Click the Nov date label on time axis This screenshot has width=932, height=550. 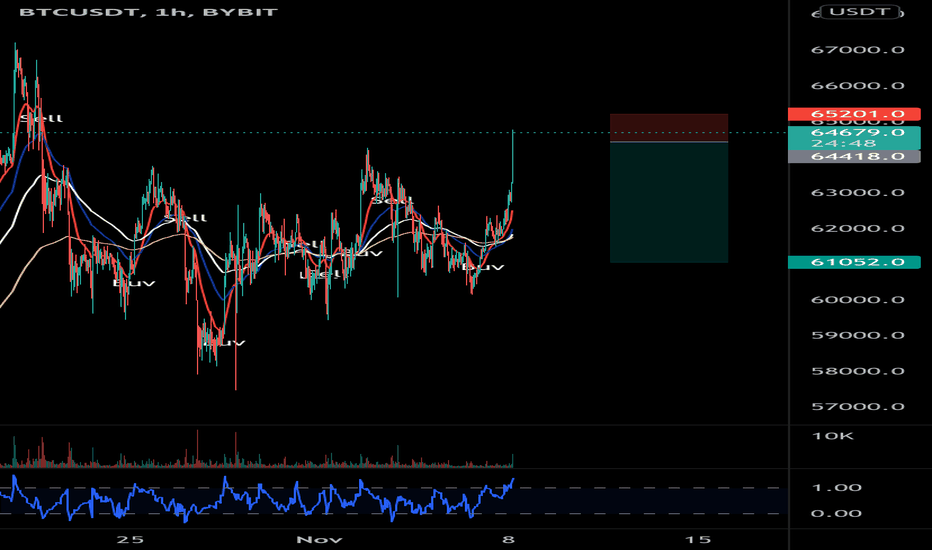coord(319,539)
